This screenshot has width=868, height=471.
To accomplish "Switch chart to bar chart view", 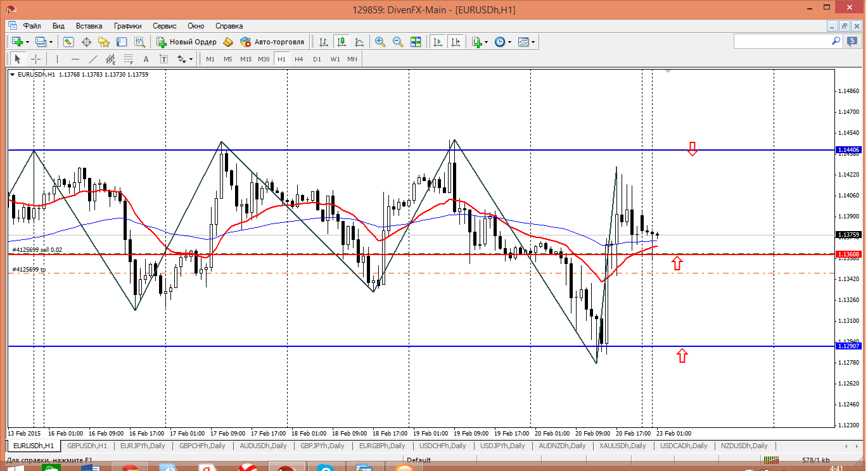I will [x=324, y=42].
